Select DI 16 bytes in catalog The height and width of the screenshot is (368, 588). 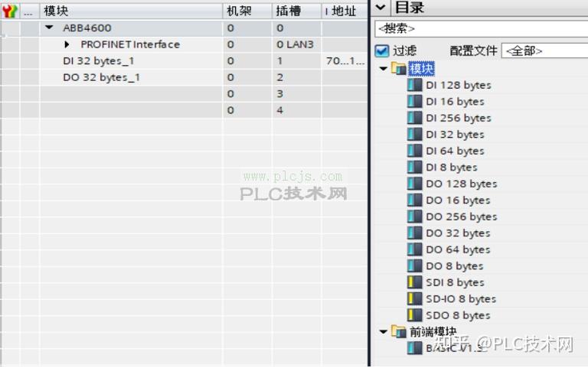pyautogui.click(x=455, y=102)
